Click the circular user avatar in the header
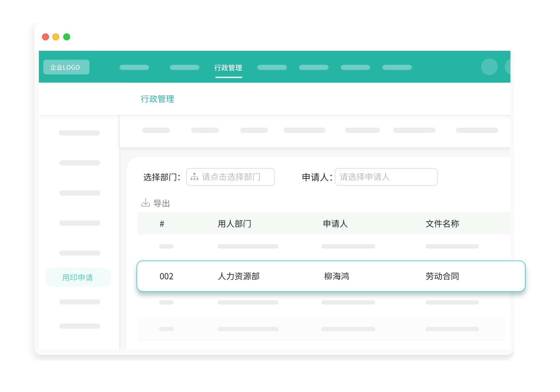The image size is (560, 392). click(489, 67)
